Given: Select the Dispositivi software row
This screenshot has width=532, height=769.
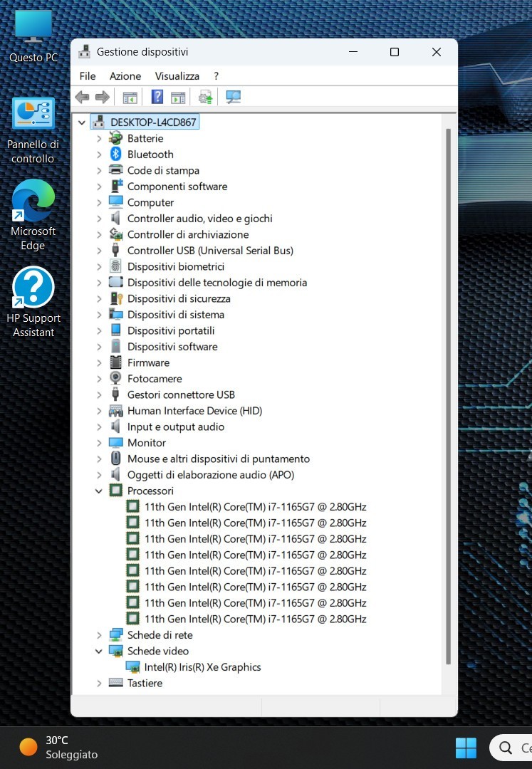Looking at the screenshot, I should pyautogui.click(x=172, y=347).
